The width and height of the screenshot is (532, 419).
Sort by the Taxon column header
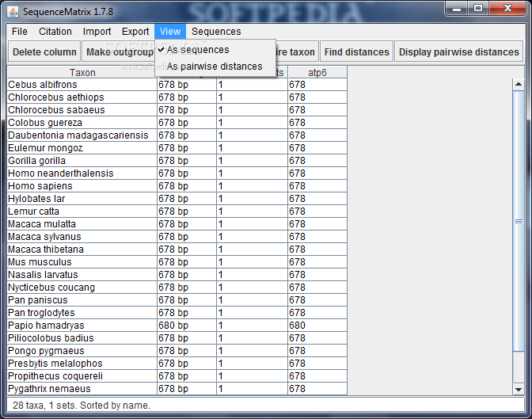82,72
